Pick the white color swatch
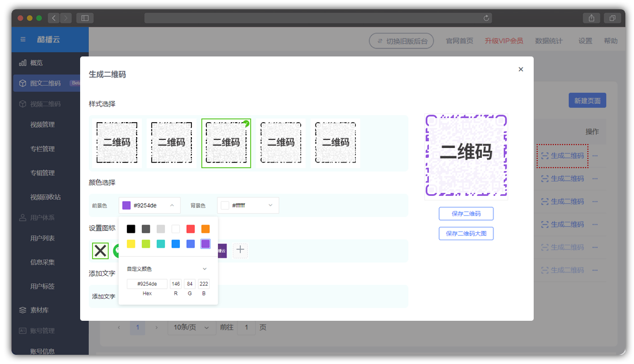This screenshot has height=364, width=634. coord(175,229)
